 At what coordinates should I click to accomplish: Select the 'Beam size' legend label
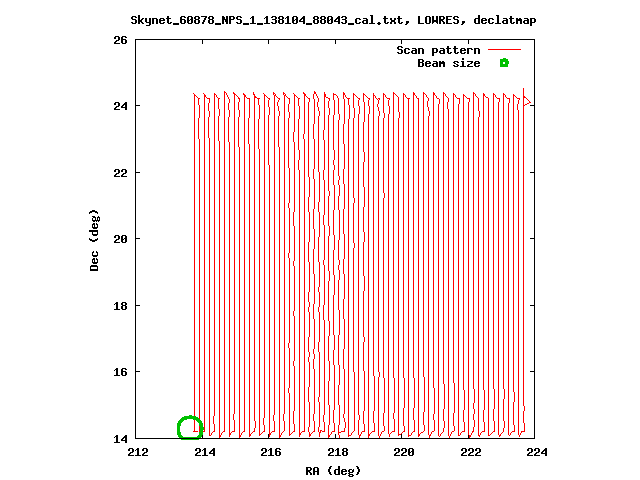(449, 63)
